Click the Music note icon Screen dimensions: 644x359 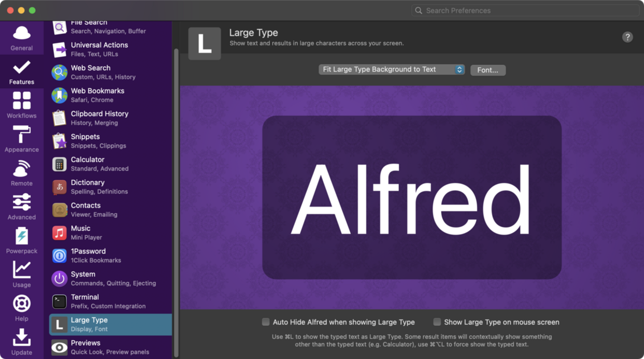(x=59, y=233)
